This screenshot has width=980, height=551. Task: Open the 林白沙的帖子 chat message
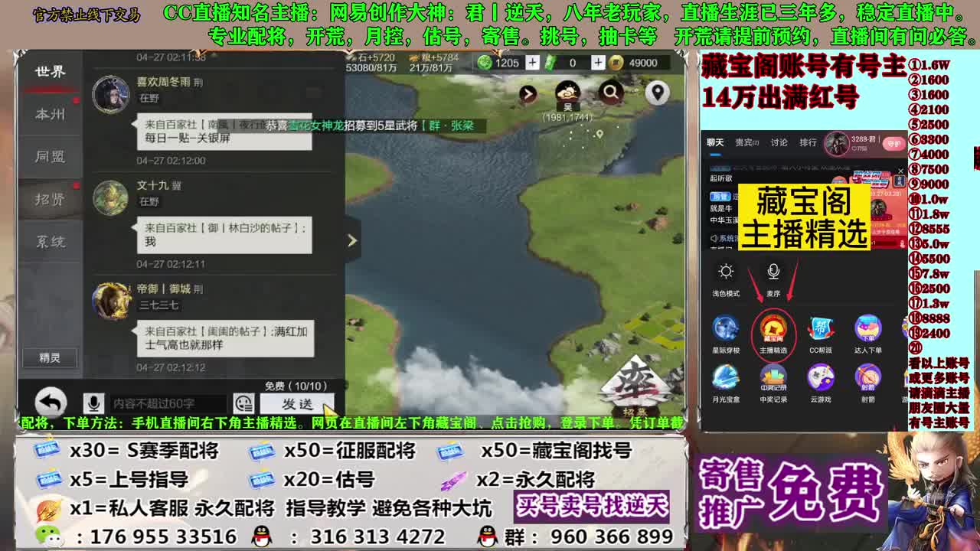224,235
